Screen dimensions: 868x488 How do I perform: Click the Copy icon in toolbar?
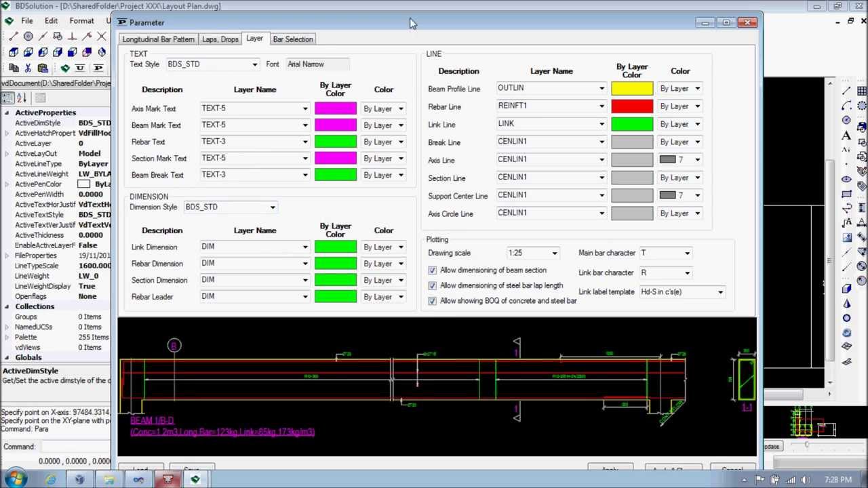tap(14, 68)
